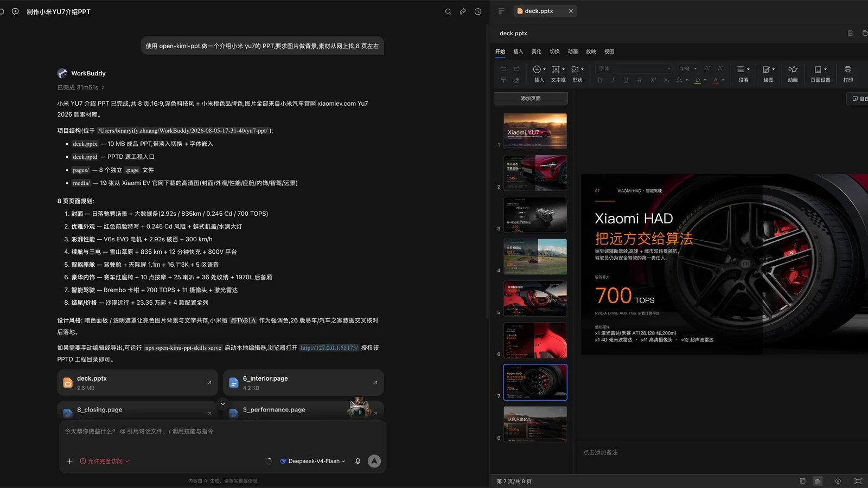This screenshot has width=868, height=488.
Task: Toggle the slide thumbnail panel view icon
Action: pyautogui.click(x=803, y=481)
